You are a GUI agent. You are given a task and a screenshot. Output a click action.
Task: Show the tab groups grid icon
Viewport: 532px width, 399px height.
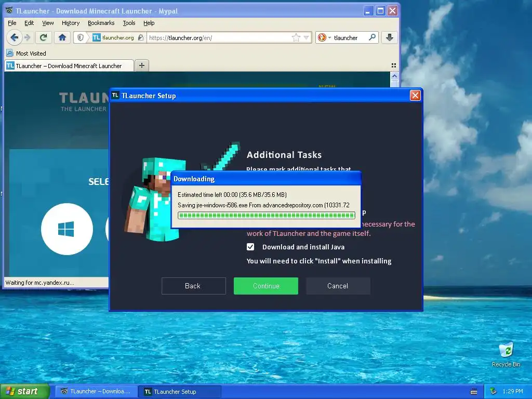394,65
